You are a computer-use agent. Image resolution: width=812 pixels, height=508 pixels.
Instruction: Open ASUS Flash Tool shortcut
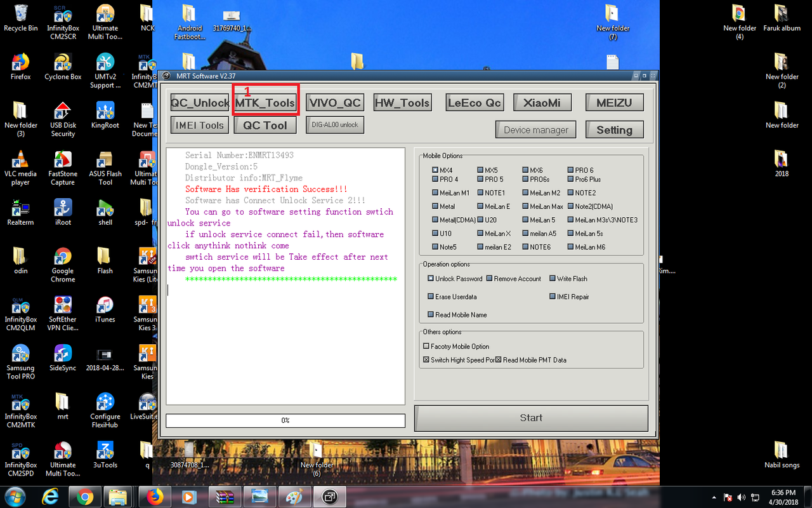[x=105, y=168]
